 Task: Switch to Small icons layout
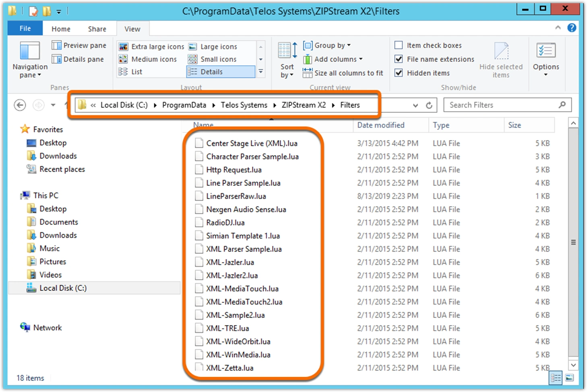212,59
